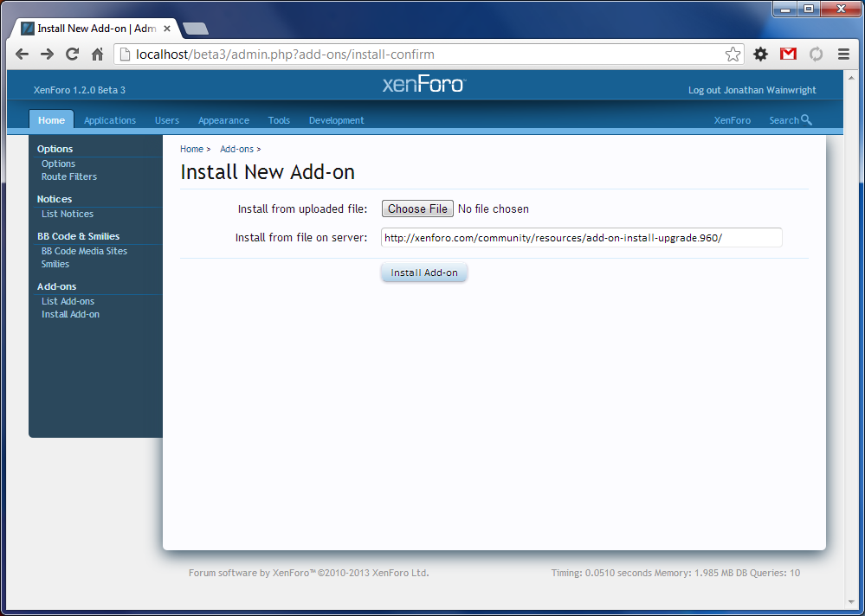
Task: Click the Forum software by XenForo footer
Action: click(x=308, y=573)
